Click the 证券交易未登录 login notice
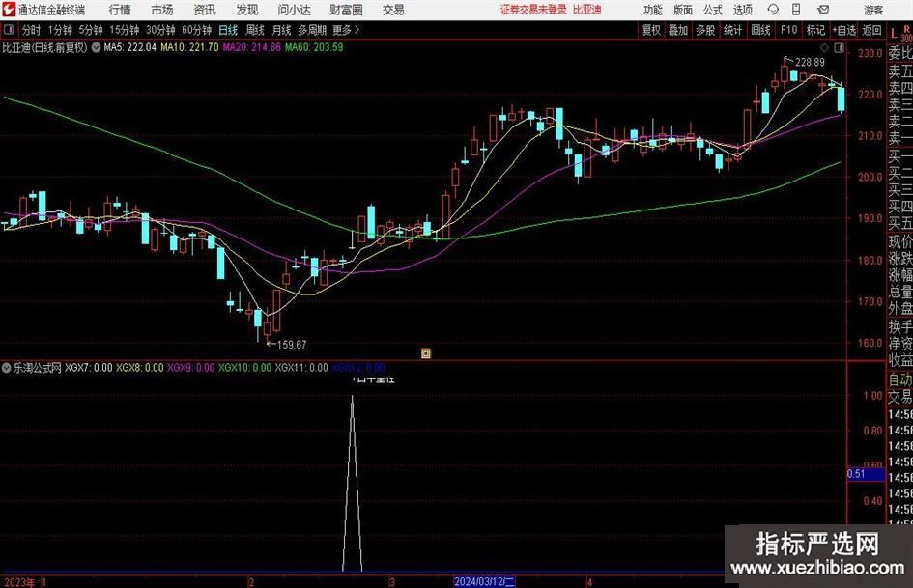This screenshot has width=913, height=588. (x=533, y=10)
